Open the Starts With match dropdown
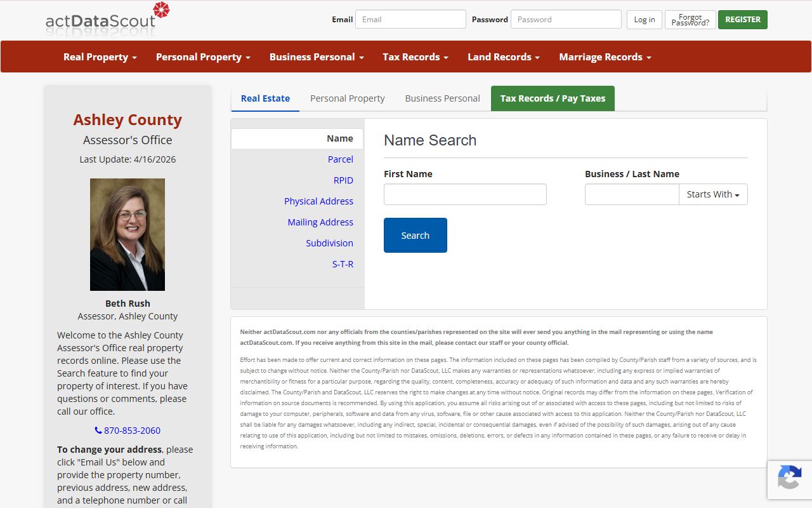 [713, 194]
